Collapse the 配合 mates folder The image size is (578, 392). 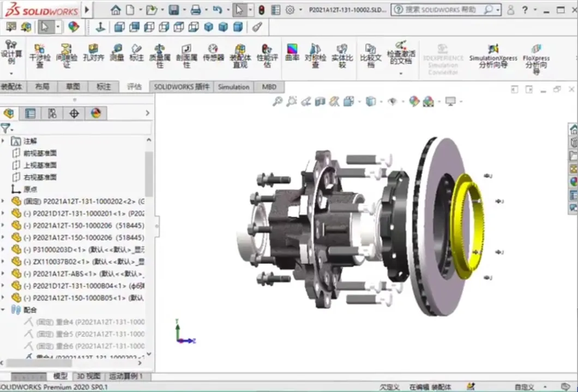tap(3, 310)
